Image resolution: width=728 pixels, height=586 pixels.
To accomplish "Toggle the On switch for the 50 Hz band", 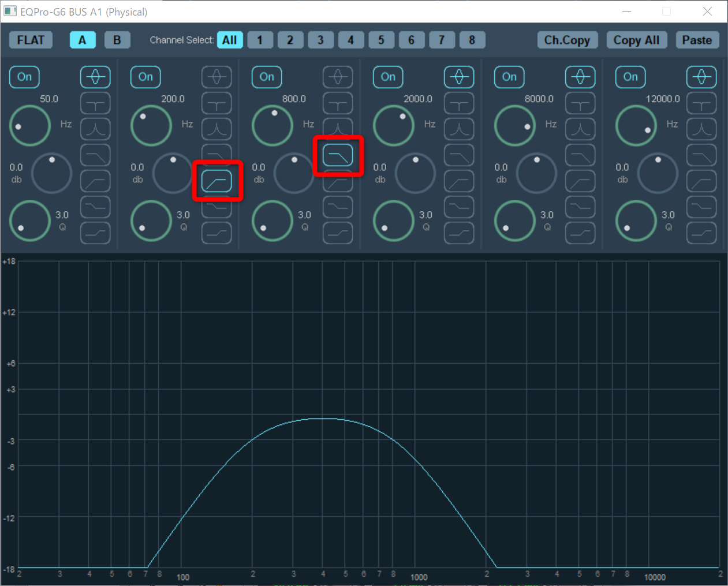I will [24, 77].
